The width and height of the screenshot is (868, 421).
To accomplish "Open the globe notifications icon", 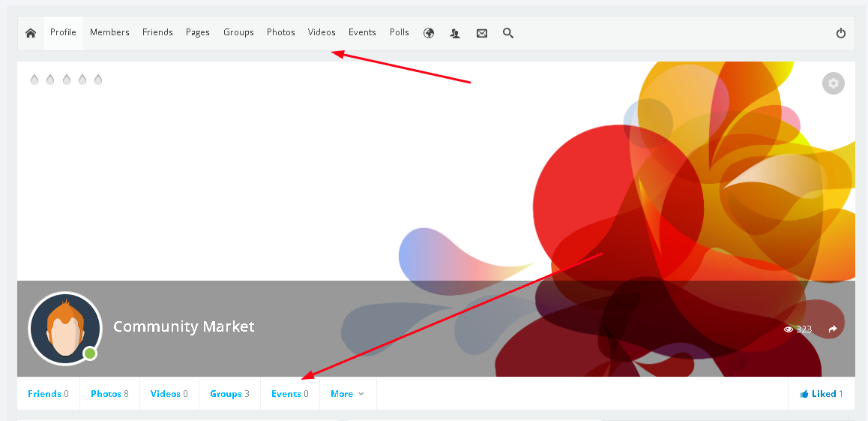I will 429,33.
